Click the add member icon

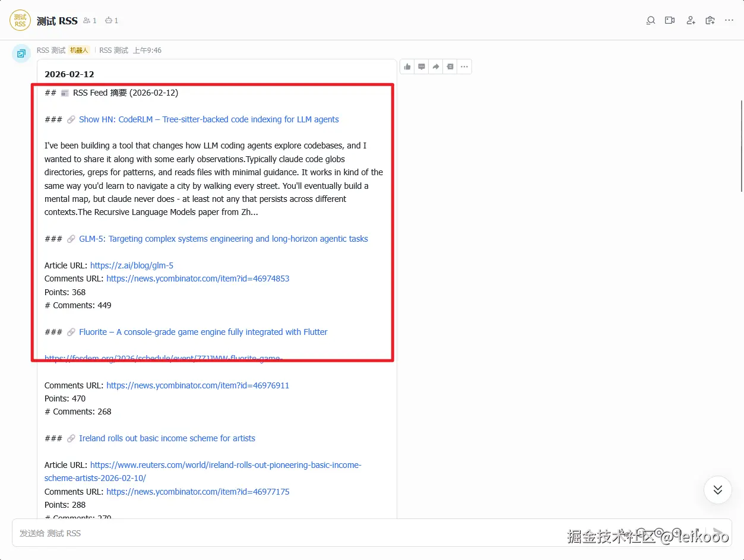point(691,20)
